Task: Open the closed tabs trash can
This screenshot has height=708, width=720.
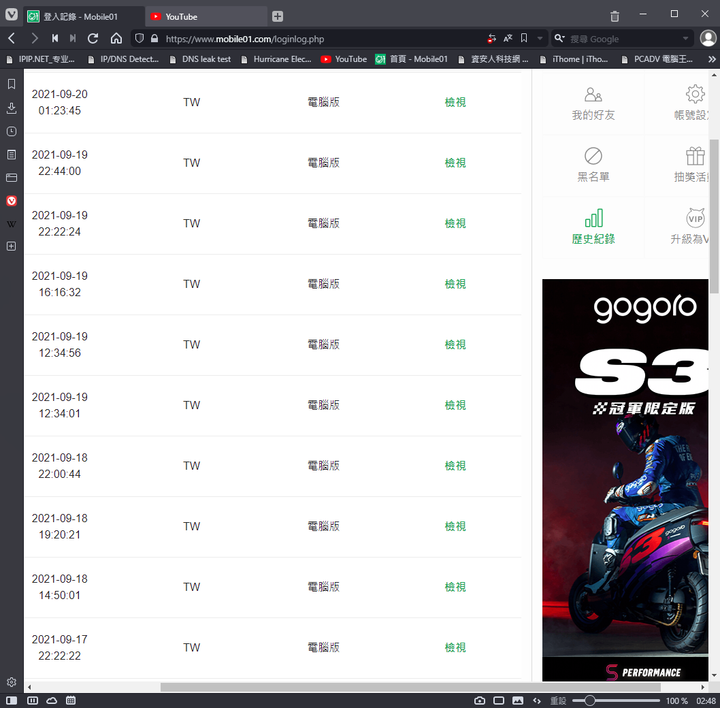Action: click(x=614, y=17)
